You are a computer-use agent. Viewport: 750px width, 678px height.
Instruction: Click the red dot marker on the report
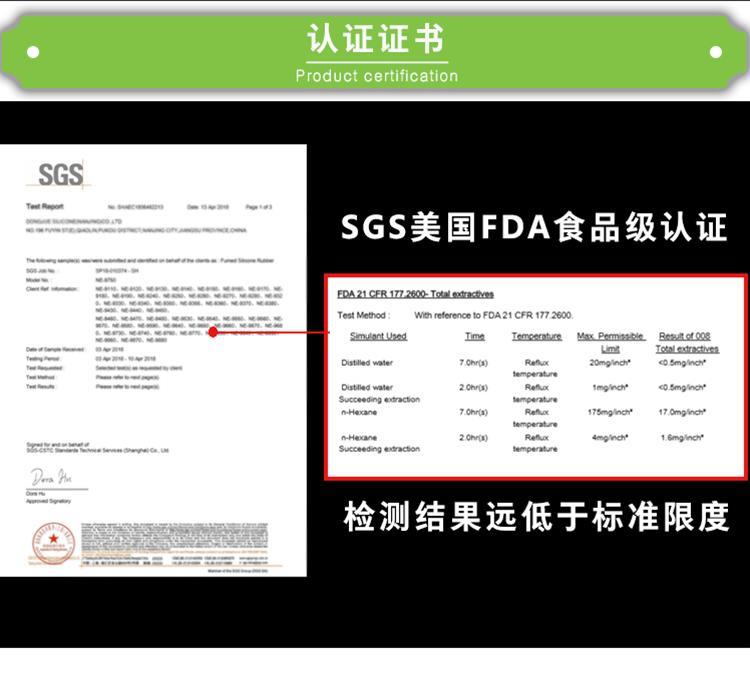(x=213, y=332)
